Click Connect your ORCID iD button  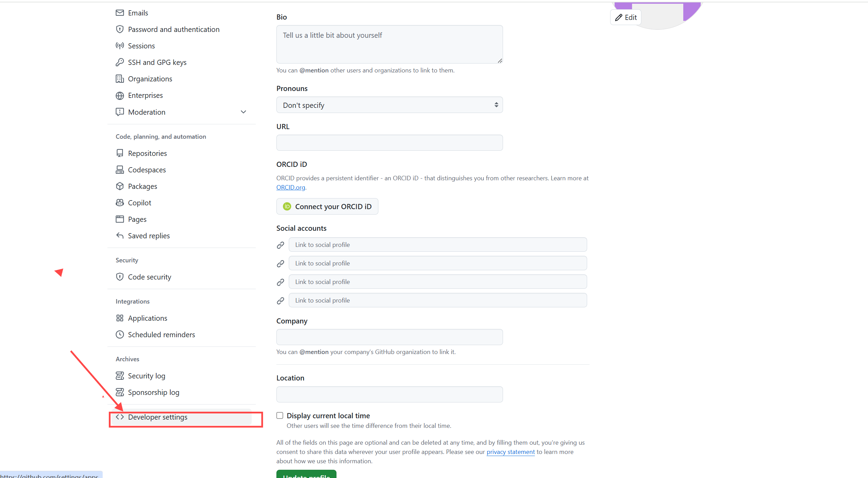point(327,206)
